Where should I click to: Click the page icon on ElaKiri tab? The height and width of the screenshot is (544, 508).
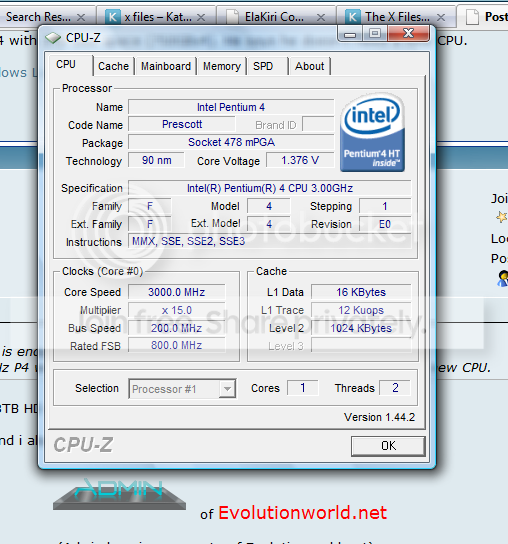(x=232, y=17)
